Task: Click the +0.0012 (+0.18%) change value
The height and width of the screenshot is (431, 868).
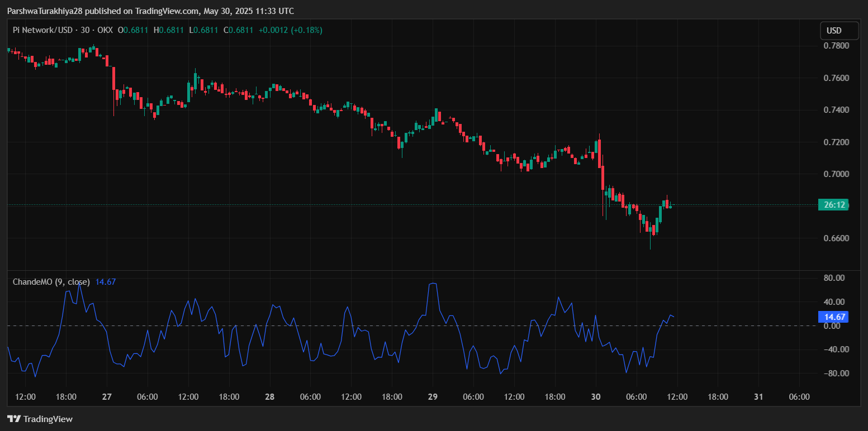Action: 290,30
